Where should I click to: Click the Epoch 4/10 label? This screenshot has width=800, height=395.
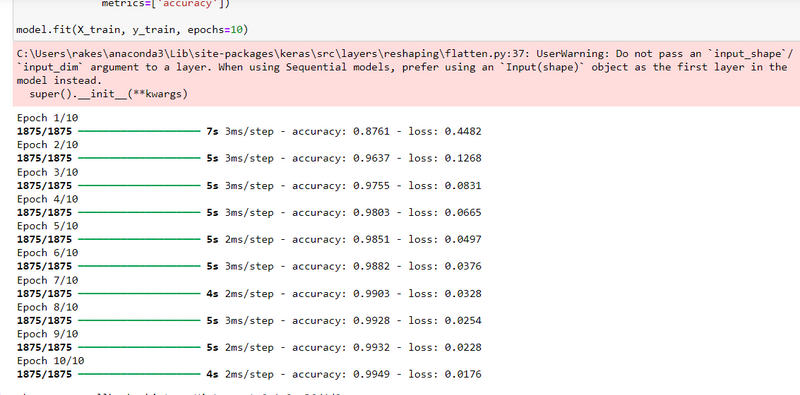click(47, 199)
